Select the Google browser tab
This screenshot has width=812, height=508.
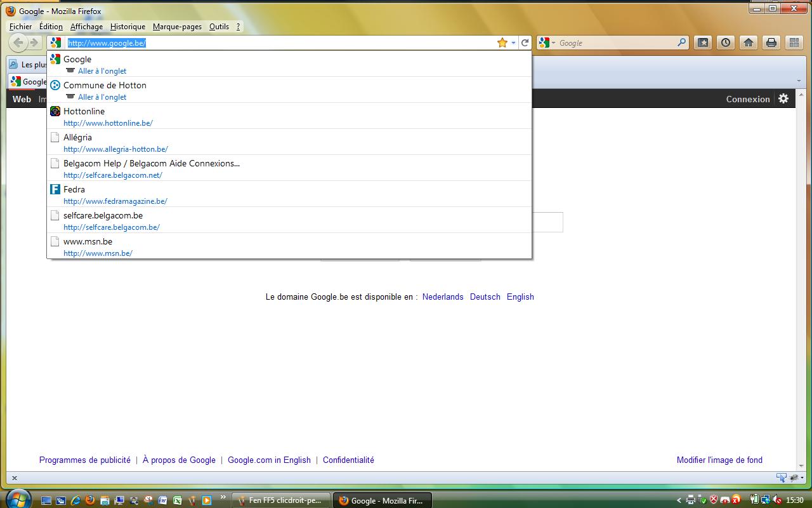(x=29, y=81)
